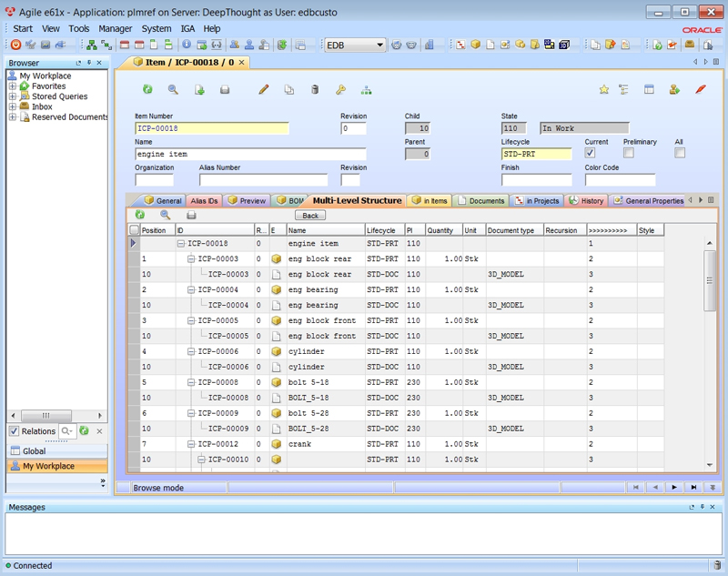Add item to favorites with star icon

[603, 89]
